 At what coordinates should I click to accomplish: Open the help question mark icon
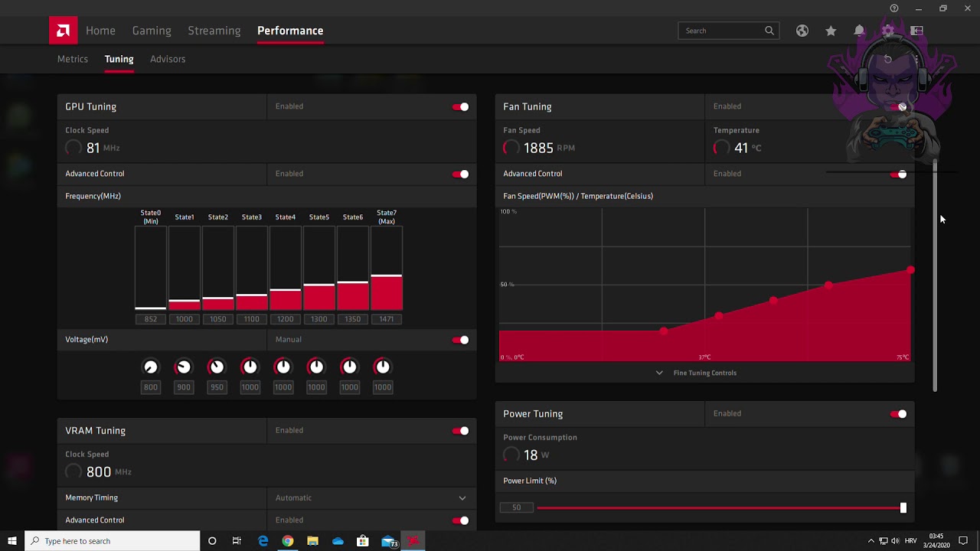894,8
